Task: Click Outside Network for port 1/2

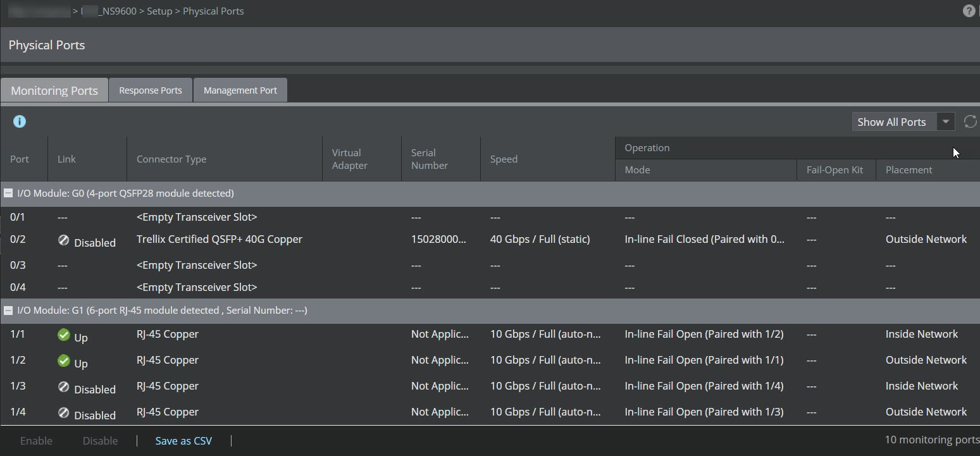Action: coord(926,360)
